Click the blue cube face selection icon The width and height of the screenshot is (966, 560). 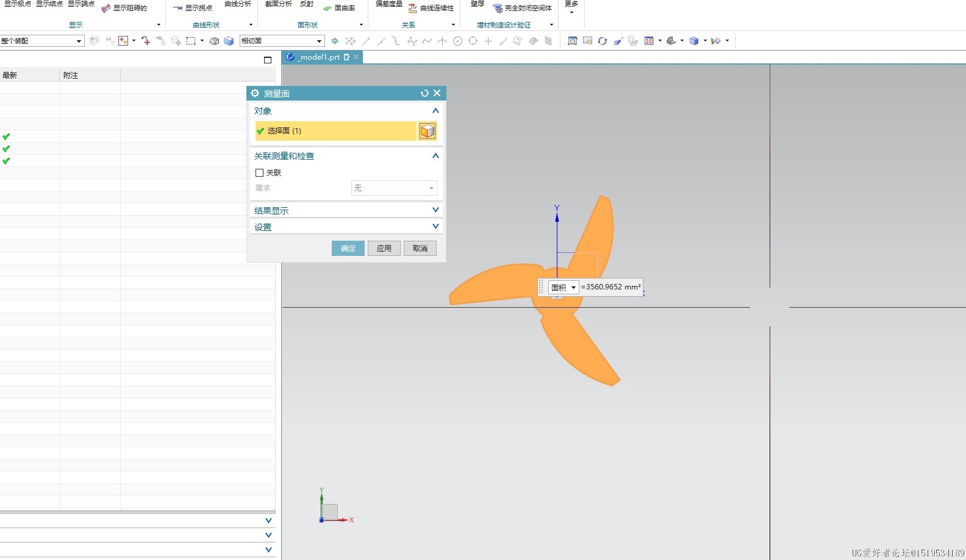229,41
